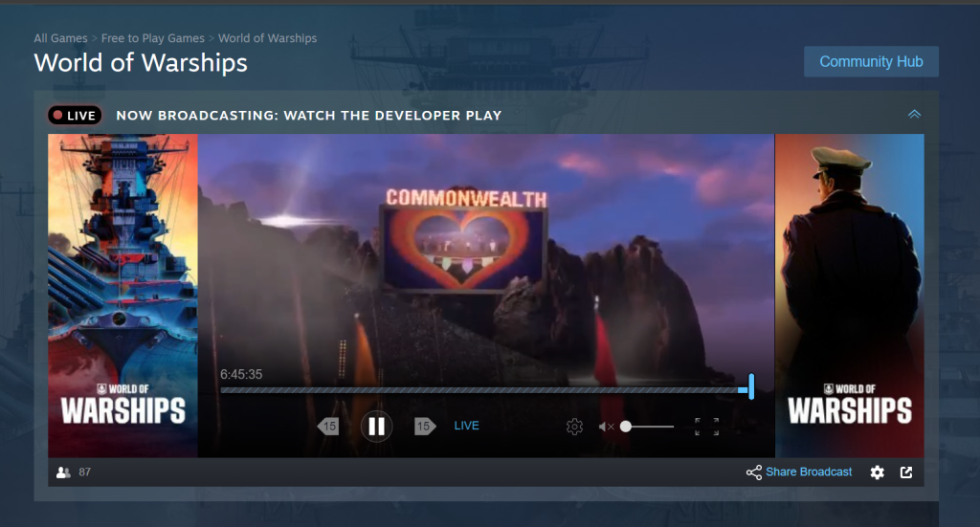This screenshot has height=527, width=980.
Task: Go to Free to Play Games breadcrumb
Action: coord(152,38)
